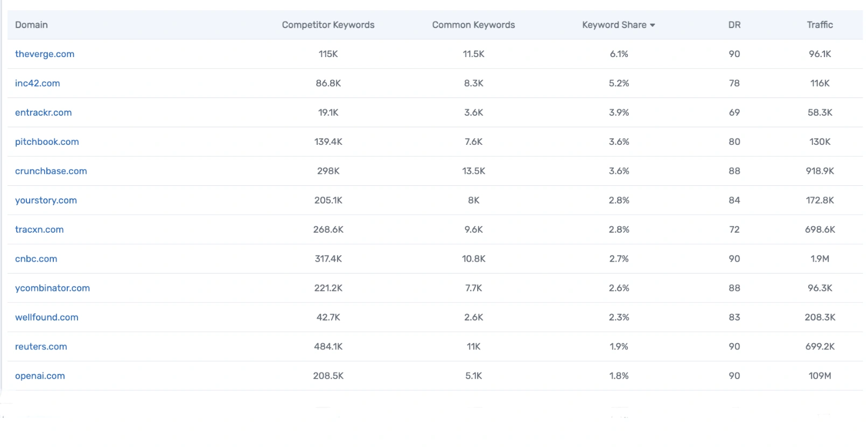The width and height of the screenshot is (868, 447).
Task: Select 699.2K traffic for reuters.com
Action: [820, 346]
